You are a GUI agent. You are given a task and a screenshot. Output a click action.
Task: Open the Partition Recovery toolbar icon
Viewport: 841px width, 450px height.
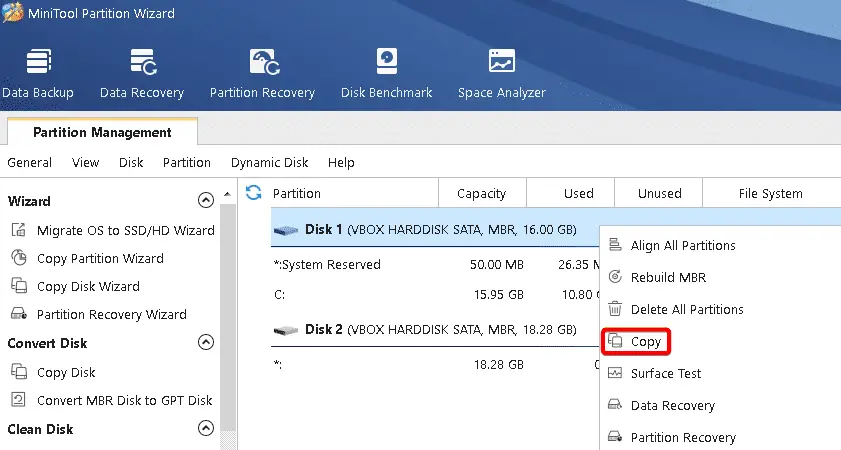(x=264, y=61)
